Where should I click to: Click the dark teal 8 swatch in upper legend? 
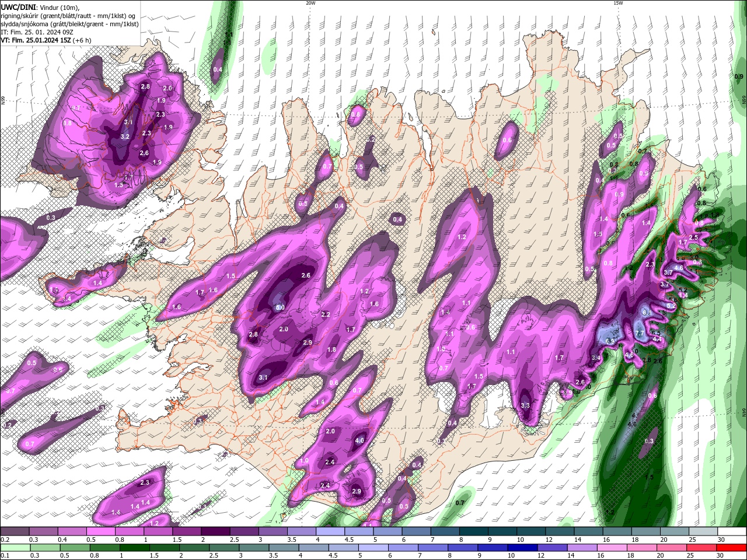point(473,531)
